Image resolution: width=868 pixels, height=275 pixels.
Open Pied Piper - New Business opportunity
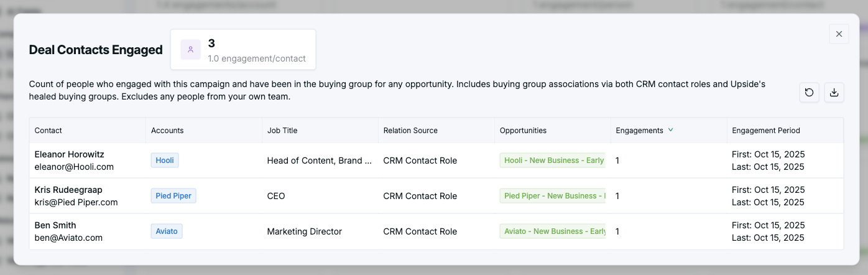click(553, 196)
